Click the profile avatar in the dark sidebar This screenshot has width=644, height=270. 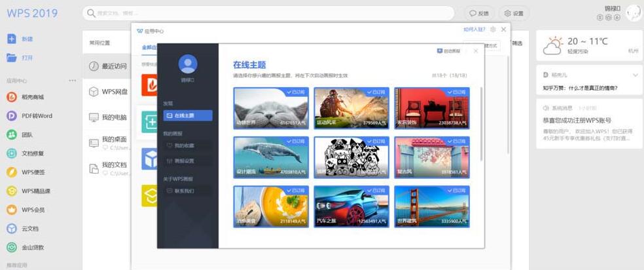coord(188,64)
